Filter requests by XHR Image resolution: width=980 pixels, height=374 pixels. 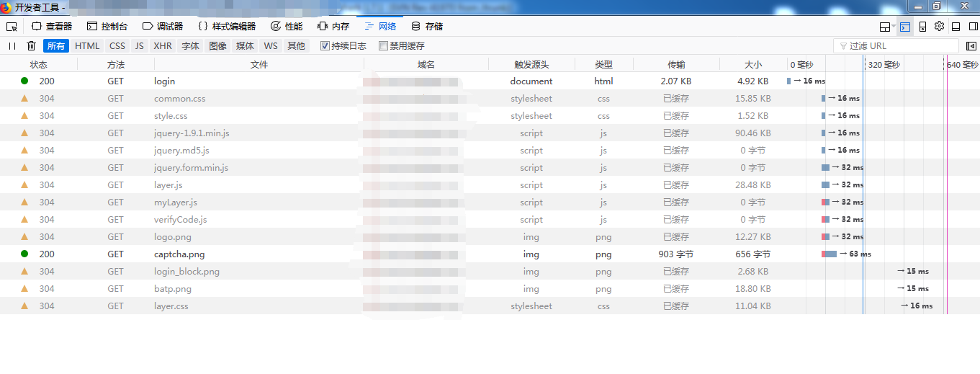tap(163, 46)
